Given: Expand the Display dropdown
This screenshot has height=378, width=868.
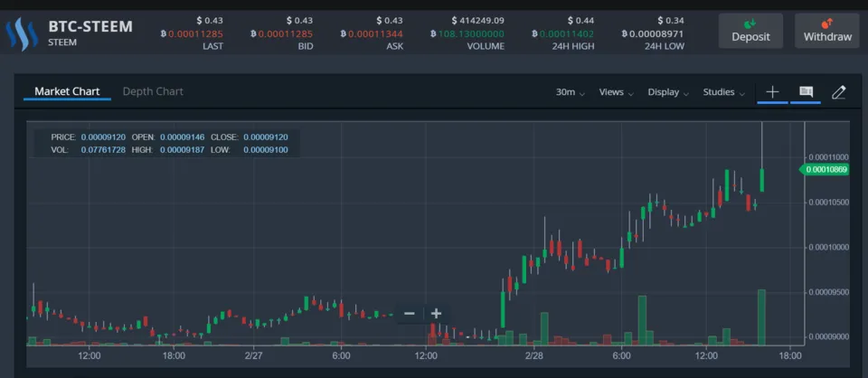Looking at the screenshot, I should [x=668, y=92].
